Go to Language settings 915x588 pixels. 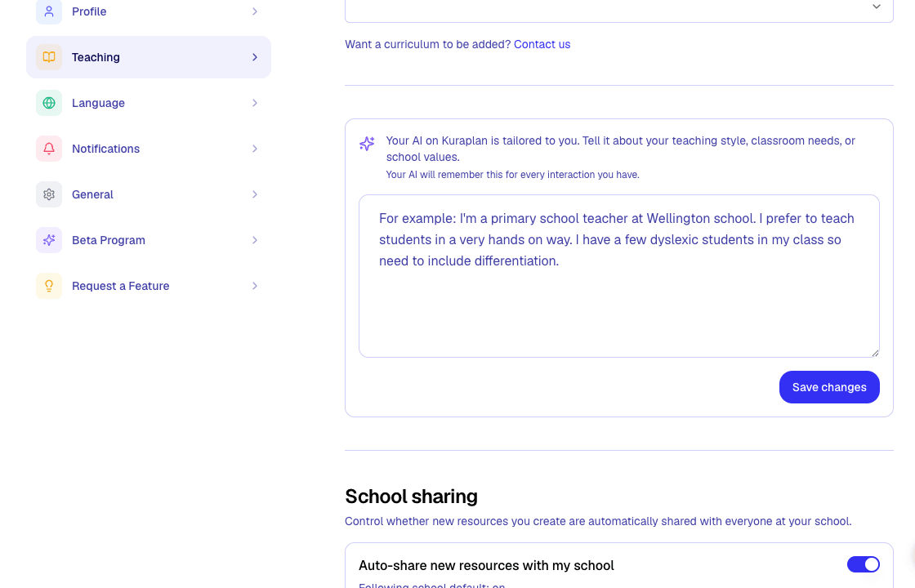(149, 103)
